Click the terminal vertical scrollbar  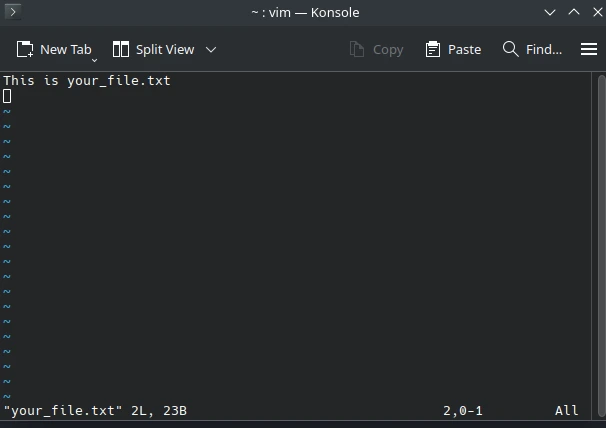[601, 240]
